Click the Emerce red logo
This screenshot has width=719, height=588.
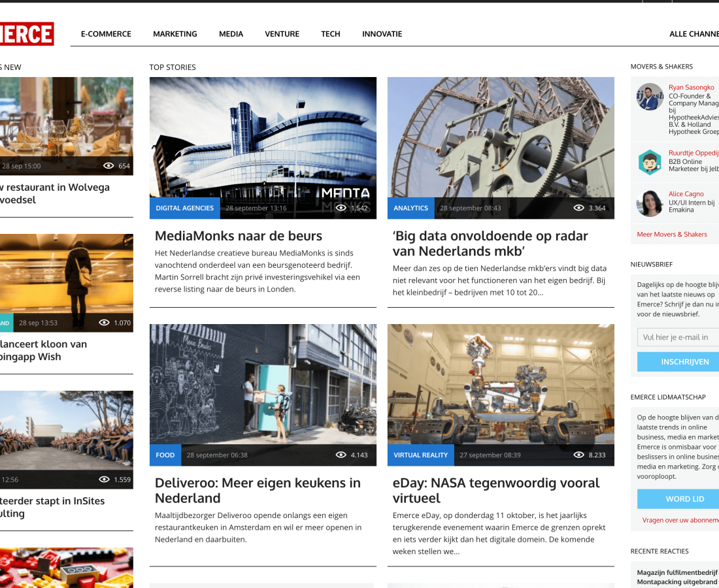coord(27,34)
